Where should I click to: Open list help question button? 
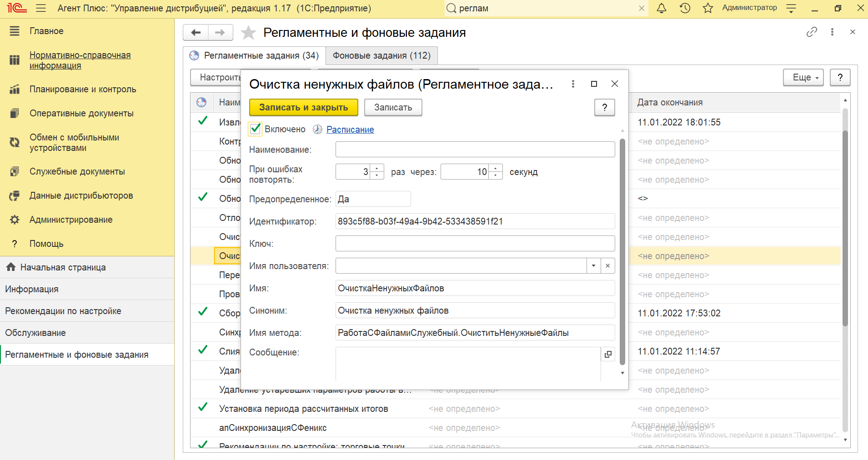pos(840,77)
